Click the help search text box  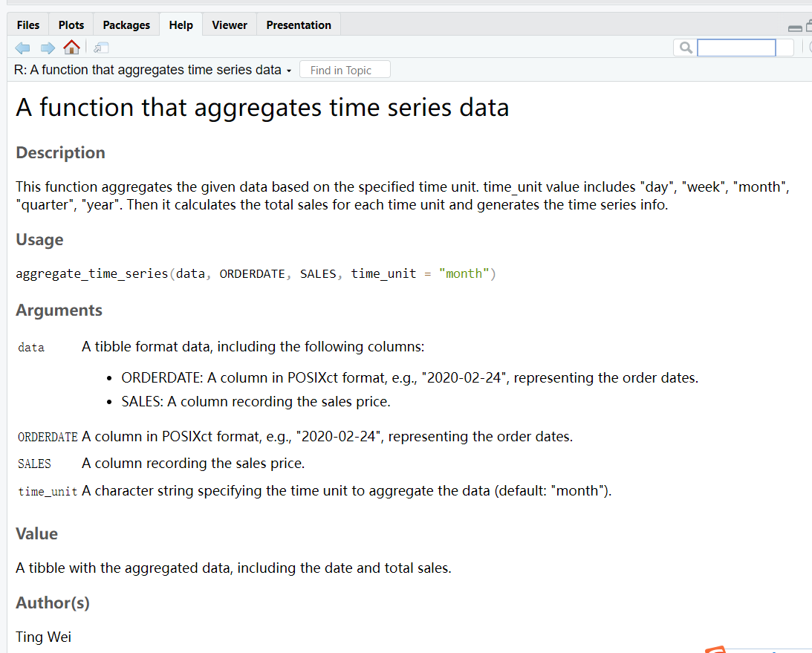pyautogui.click(x=736, y=48)
